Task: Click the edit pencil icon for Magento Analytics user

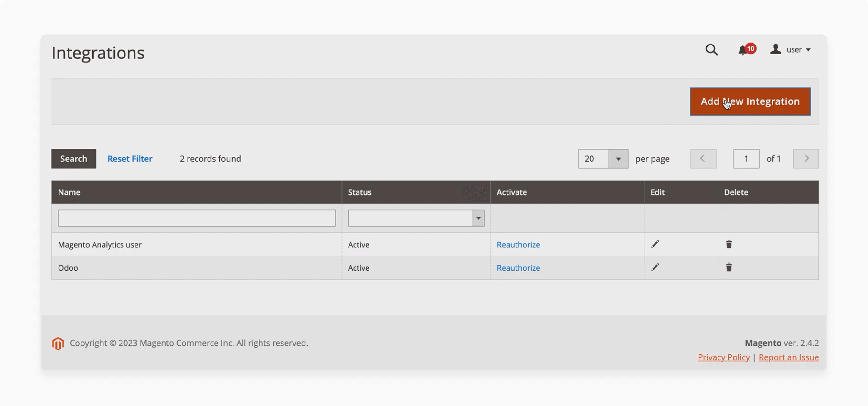Action: pos(655,244)
